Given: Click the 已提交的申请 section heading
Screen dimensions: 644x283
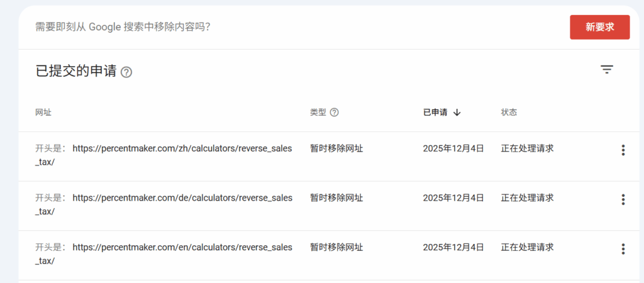Looking at the screenshot, I should [x=76, y=72].
